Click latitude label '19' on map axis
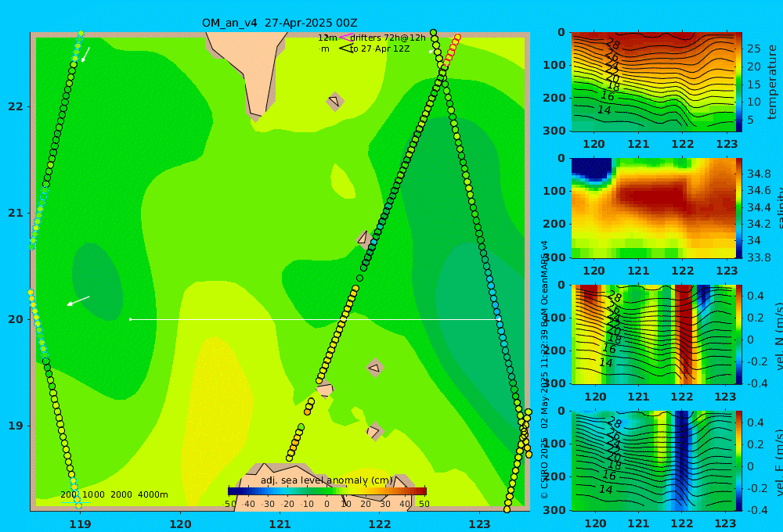783x532 pixels. (x=16, y=426)
